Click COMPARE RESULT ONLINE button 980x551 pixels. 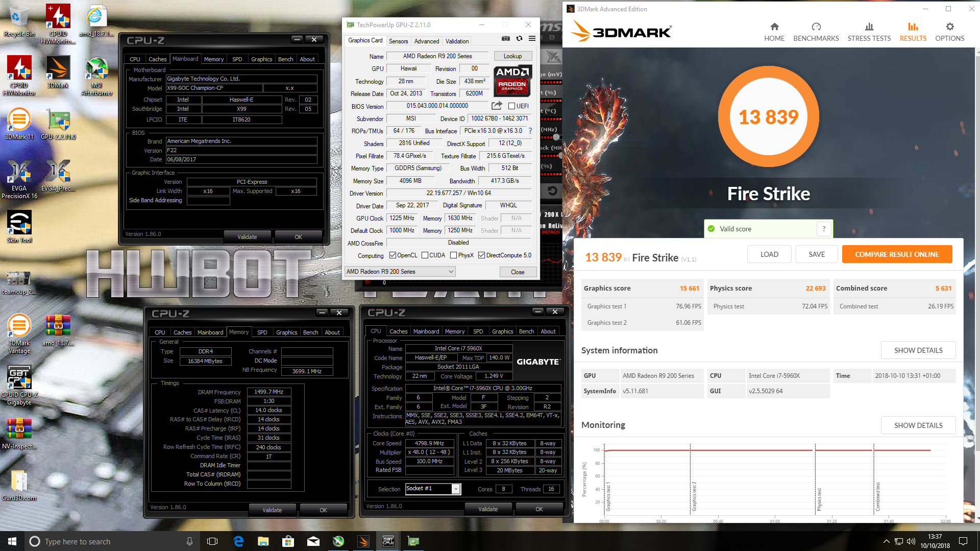[x=897, y=254]
